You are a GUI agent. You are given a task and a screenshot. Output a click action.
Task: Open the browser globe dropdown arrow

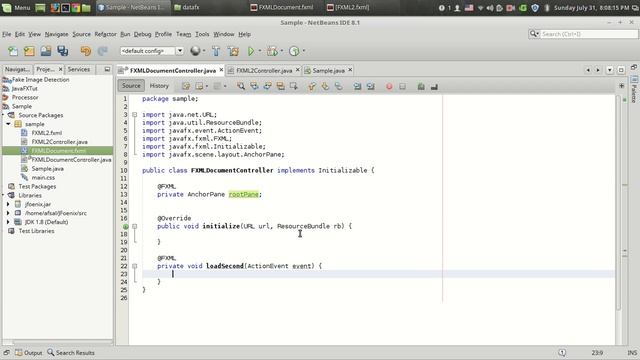[x=204, y=51]
